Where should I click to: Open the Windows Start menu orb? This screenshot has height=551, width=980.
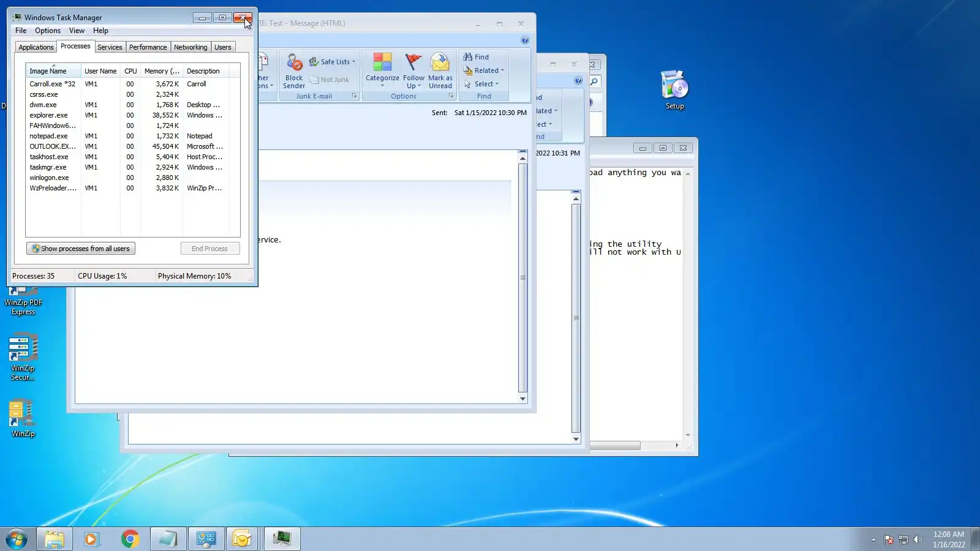17,539
